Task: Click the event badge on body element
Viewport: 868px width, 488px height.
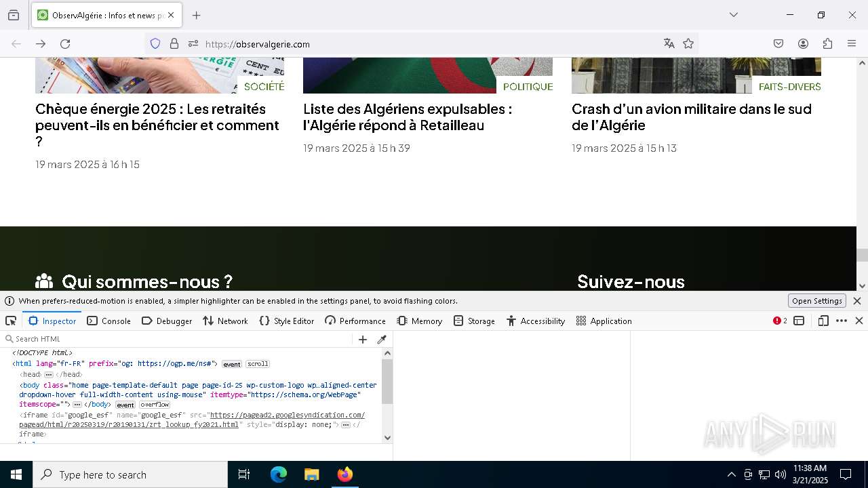Action: point(125,405)
